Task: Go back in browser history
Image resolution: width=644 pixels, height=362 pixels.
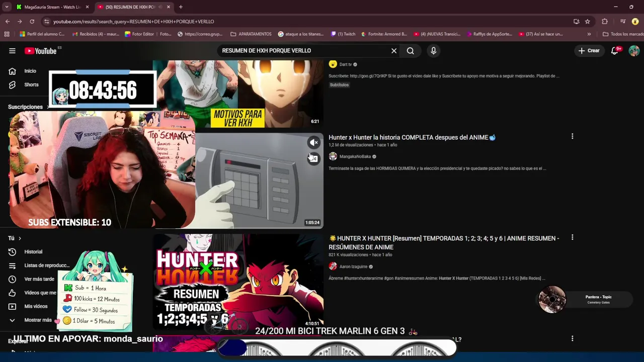Action: [8, 22]
